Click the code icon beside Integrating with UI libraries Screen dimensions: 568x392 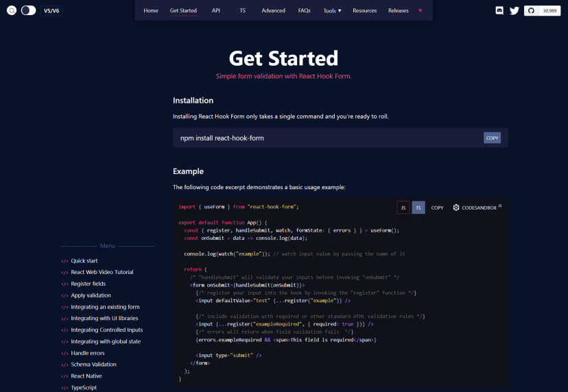[65, 319]
